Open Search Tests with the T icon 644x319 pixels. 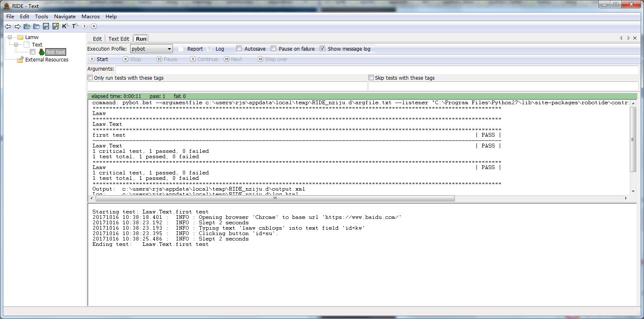click(x=75, y=26)
